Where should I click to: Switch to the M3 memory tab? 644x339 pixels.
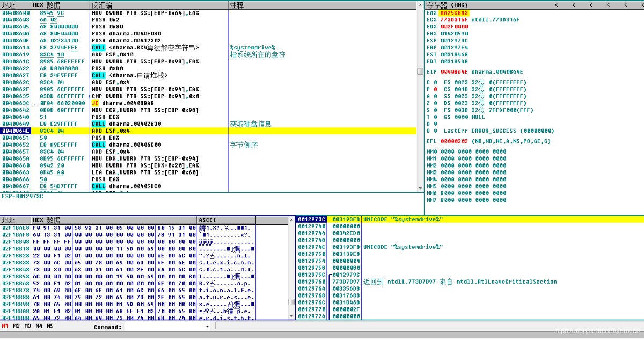[28, 326]
